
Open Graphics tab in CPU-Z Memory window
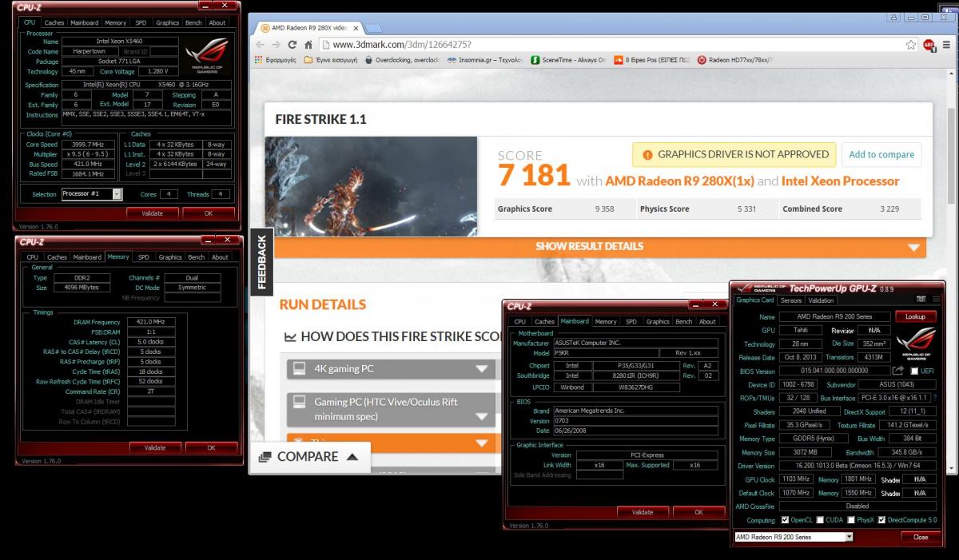pyautogui.click(x=170, y=257)
